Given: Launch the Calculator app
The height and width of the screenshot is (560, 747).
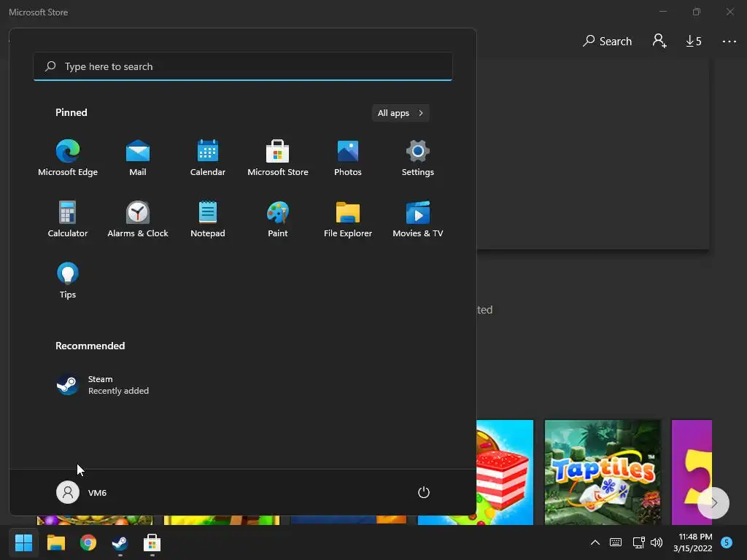Looking at the screenshot, I should (x=68, y=219).
